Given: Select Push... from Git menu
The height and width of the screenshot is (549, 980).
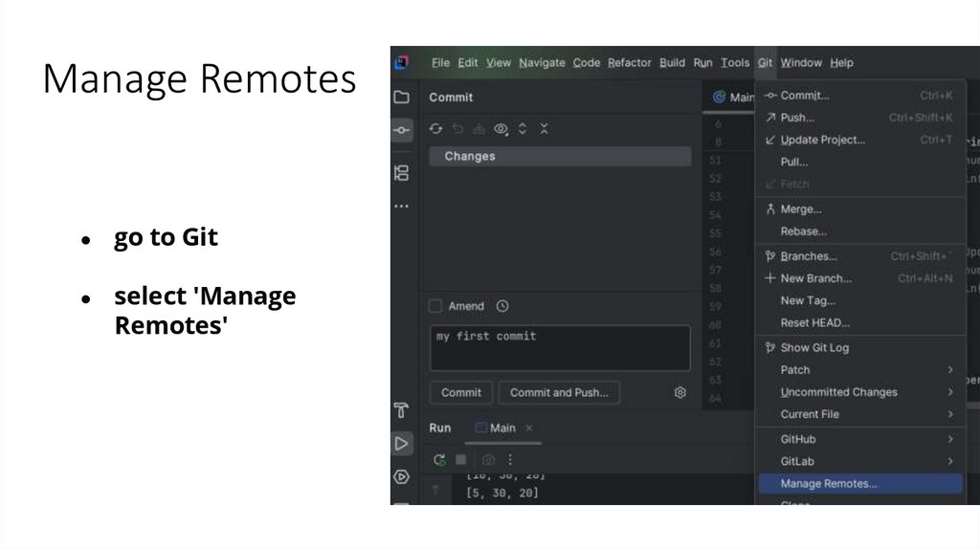Looking at the screenshot, I should coord(860,118).
